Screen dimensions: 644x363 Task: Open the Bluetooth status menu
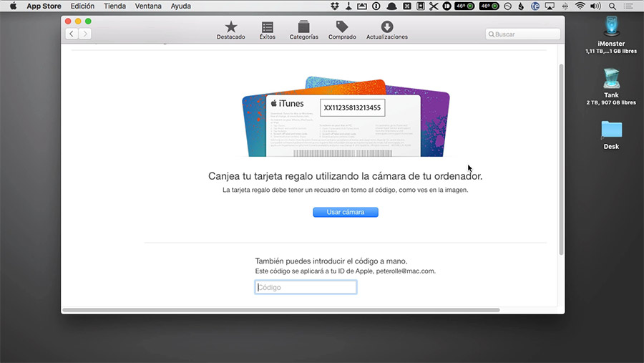click(565, 6)
